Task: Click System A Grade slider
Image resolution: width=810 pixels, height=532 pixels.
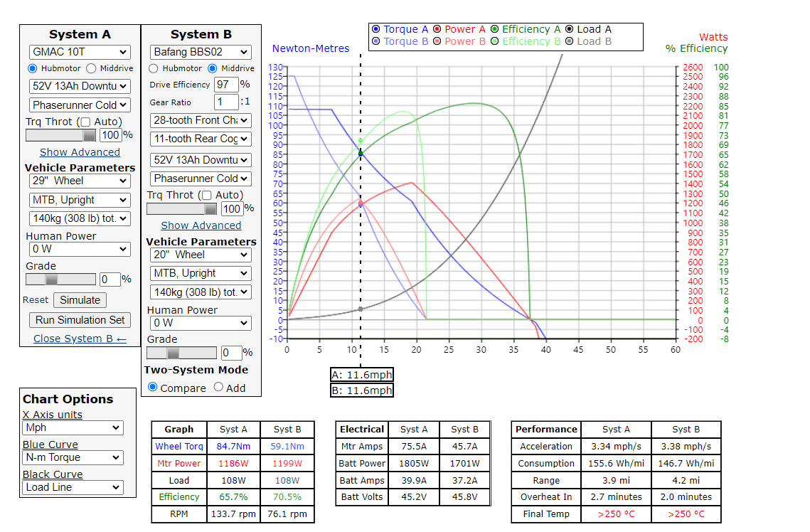Action: (x=60, y=280)
